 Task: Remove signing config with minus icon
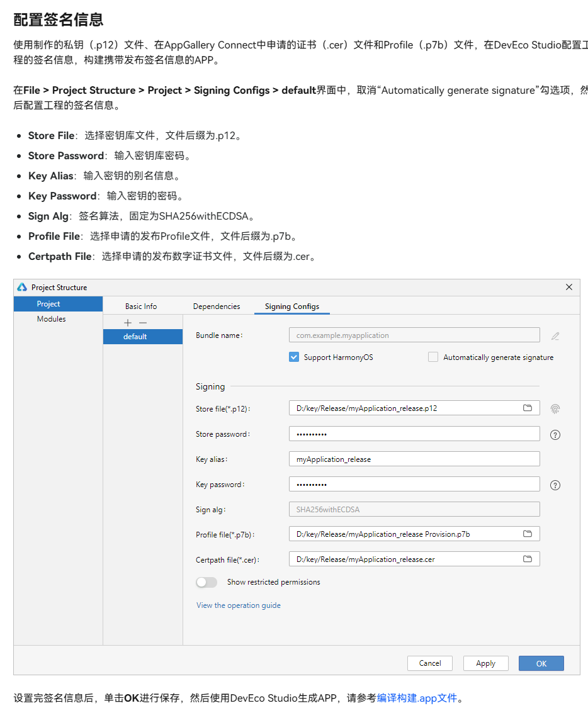pos(143,322)
